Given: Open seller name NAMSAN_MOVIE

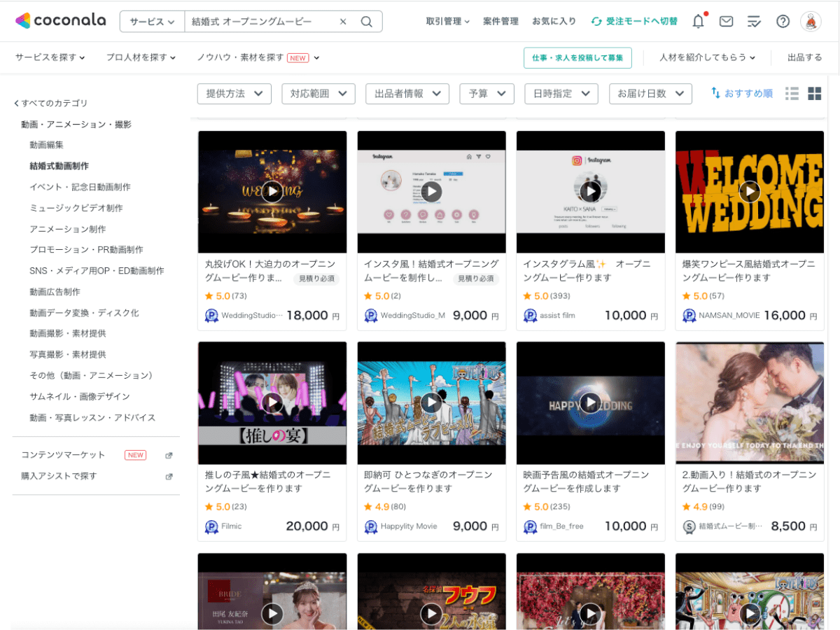Looking at the screenshot, I should tap(729, 316).
